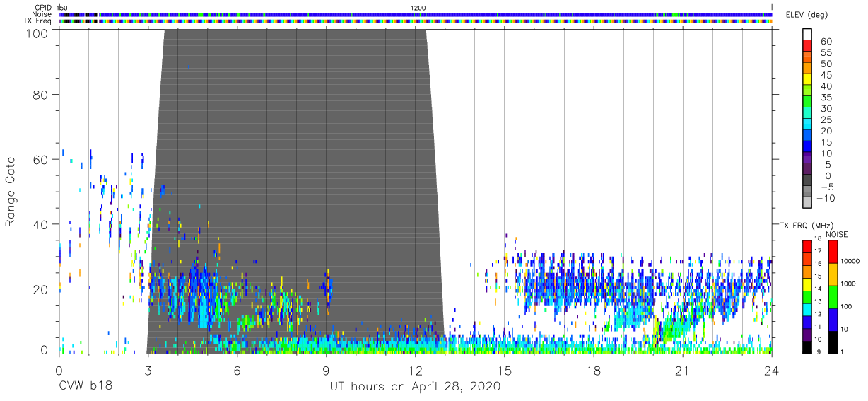Screen dimensions: 868x401
Task: Click NOISE scale value '1000'
Action: [x=848, y=284]
